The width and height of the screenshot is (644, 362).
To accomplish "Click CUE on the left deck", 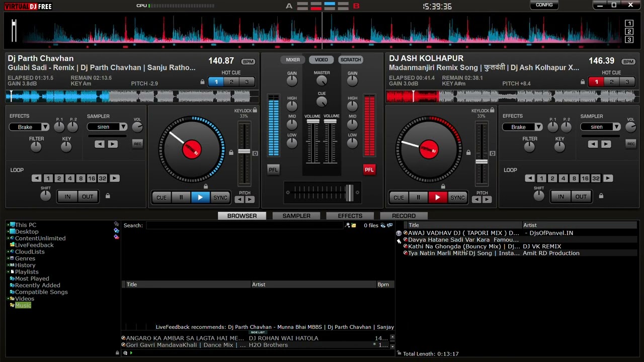I will [162, 198].
